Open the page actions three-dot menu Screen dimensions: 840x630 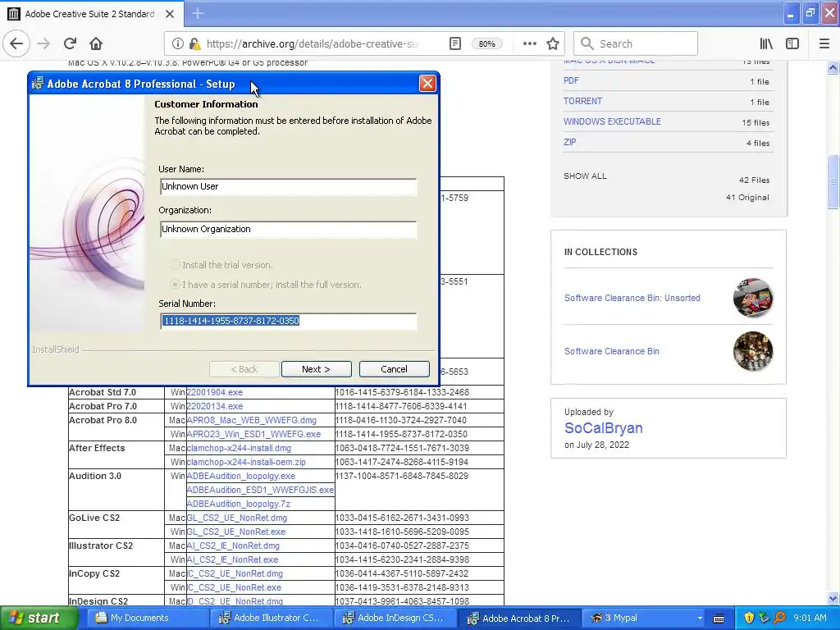click(529, 43)
